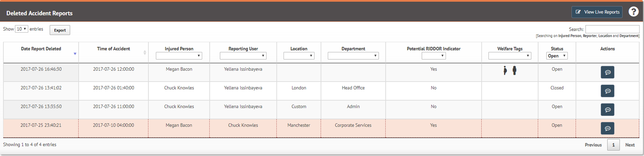The height and width of the screenshot is (156, 644).
Task: Open the help question mark icon
Action: pyautogui.click(x=633, y=12)
